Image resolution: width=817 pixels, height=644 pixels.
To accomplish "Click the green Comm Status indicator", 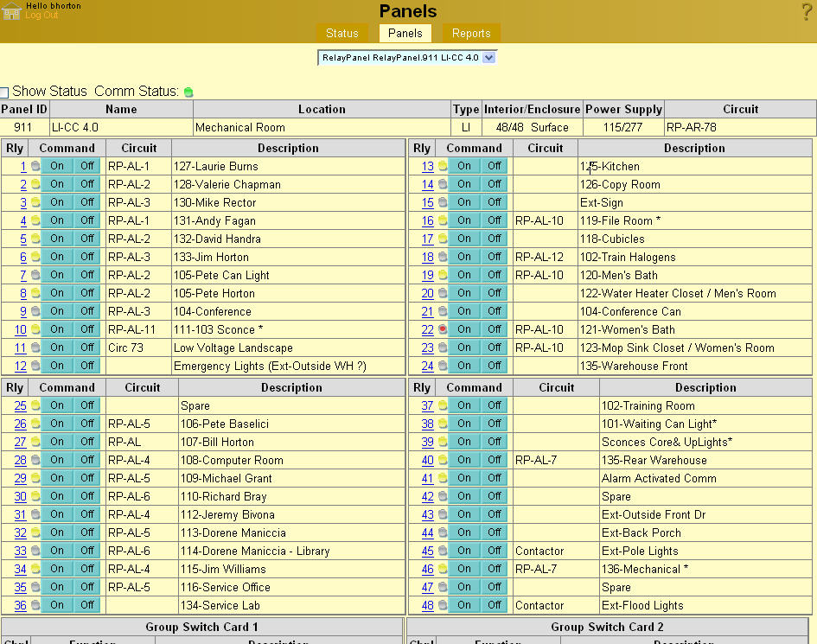I will [188, 92].
